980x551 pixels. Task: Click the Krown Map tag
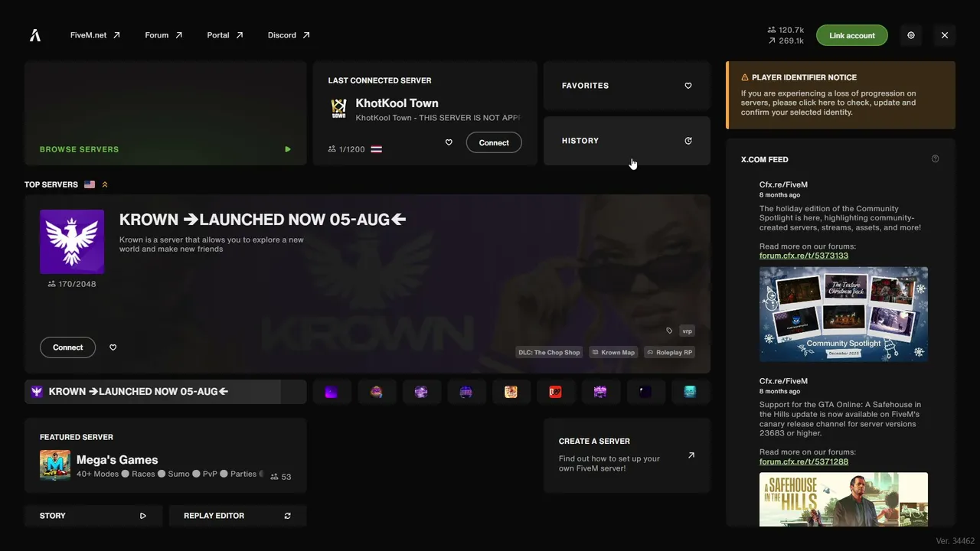(x=613, y=352)
